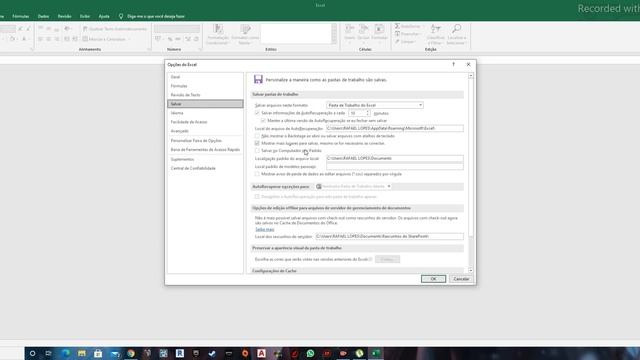Click the save disk icon in header

pyautogui.click(x=258, y=79)
